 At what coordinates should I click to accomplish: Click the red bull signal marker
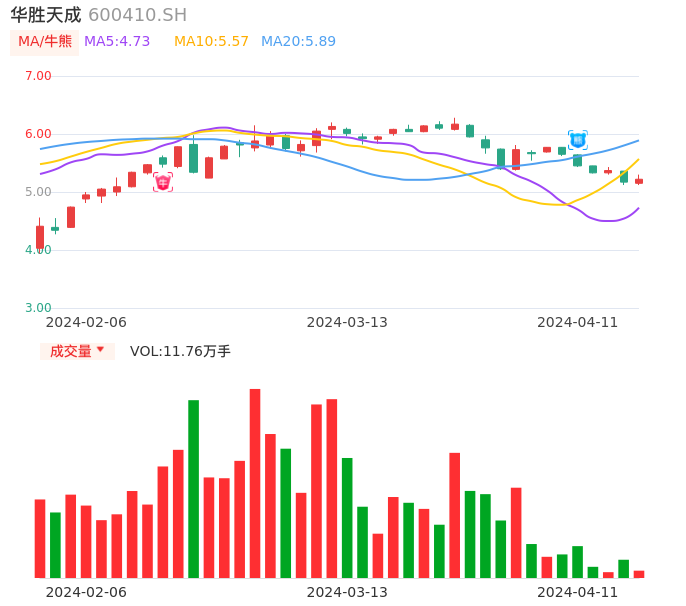[163, 182]
